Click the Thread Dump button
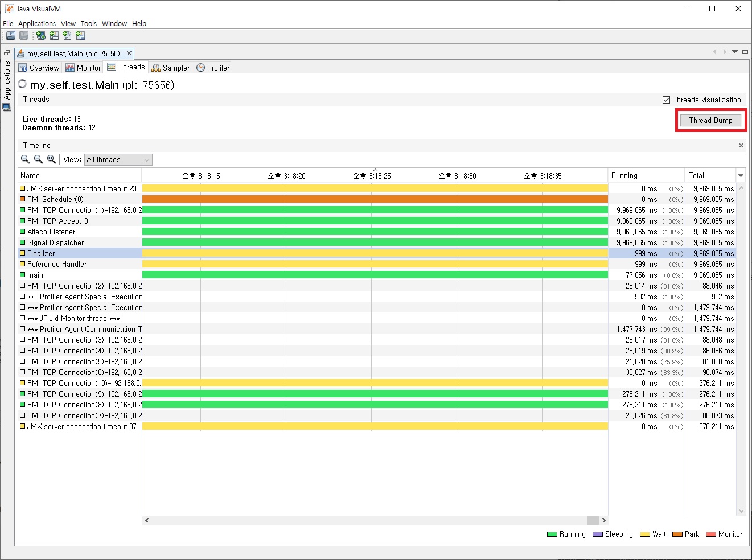The height and width of the screenshot is (560, 752). (x=711, y=120)
